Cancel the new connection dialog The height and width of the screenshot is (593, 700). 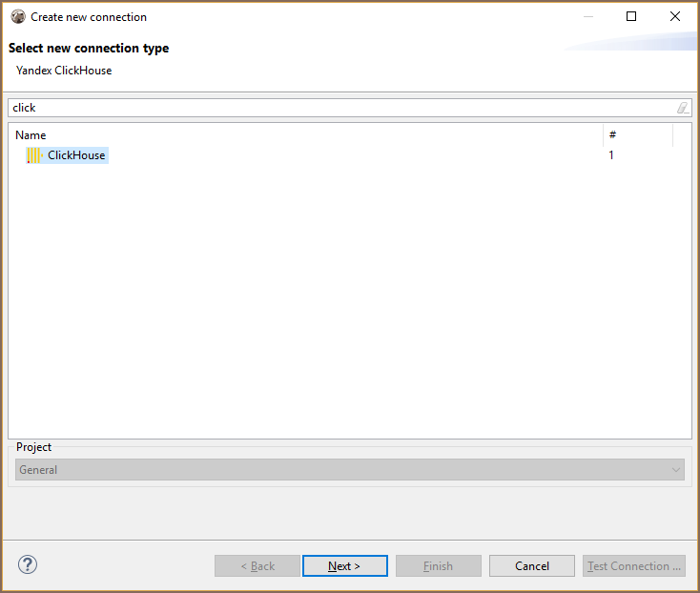[x=532, y=565]
